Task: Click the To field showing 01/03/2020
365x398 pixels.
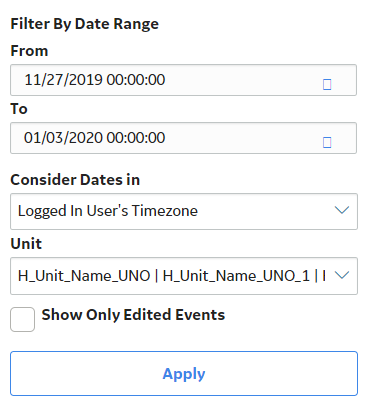Action: click(183, 138)
